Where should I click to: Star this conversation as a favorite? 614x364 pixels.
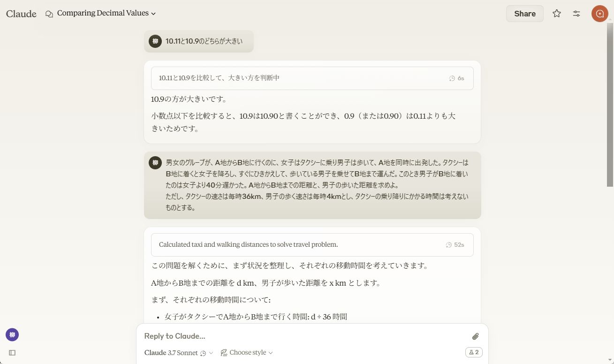[x=556, y=14]
